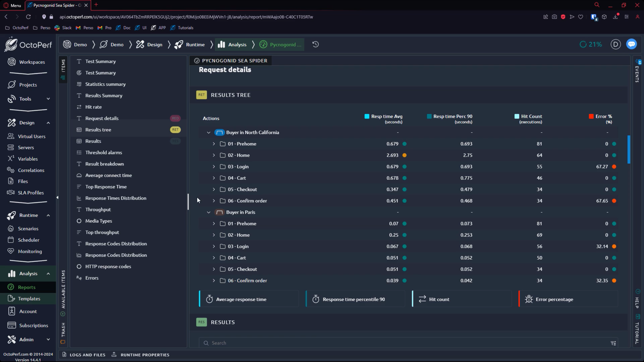
Task: Open the chat support bubble icon
Action: [632, 44]
